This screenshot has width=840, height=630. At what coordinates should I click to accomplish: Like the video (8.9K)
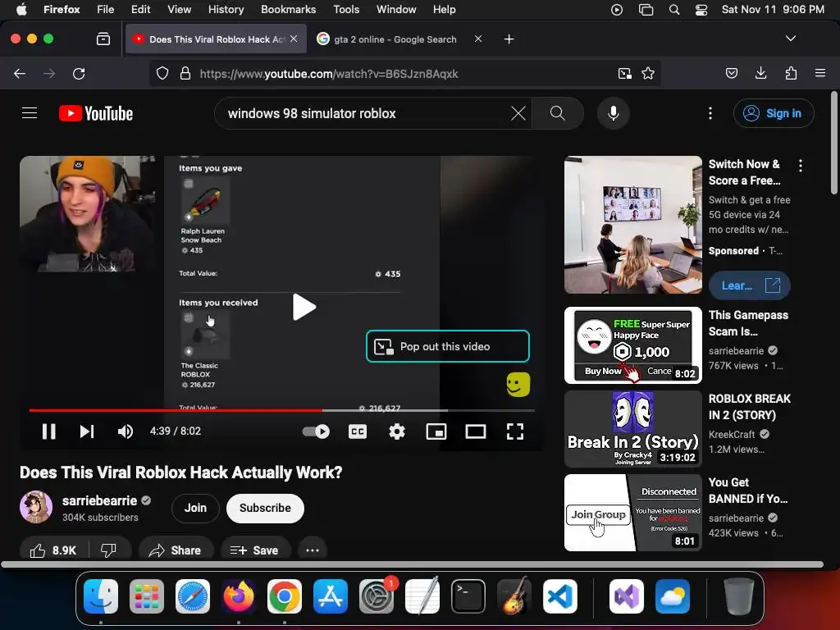point(53,550)
